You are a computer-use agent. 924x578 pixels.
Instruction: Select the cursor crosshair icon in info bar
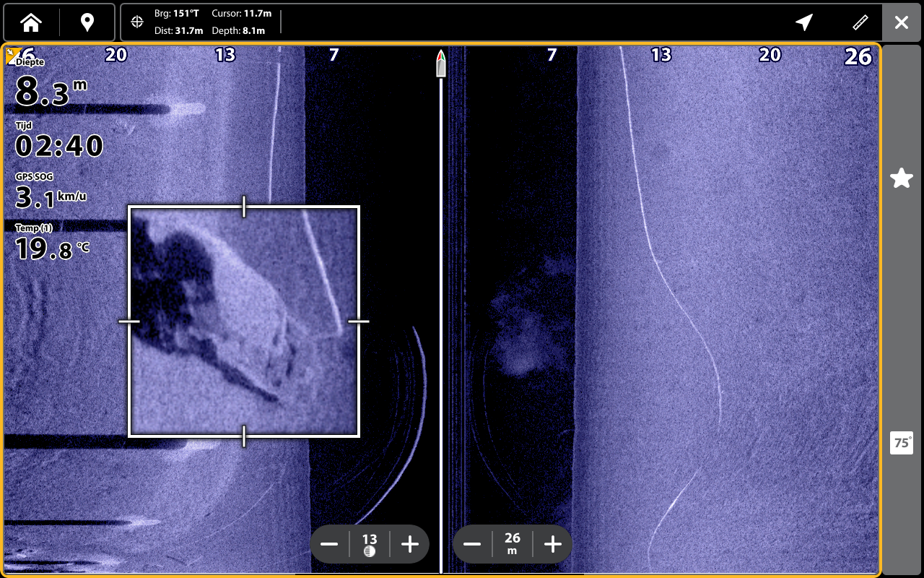pyautogui.click(x=137, y=22)
